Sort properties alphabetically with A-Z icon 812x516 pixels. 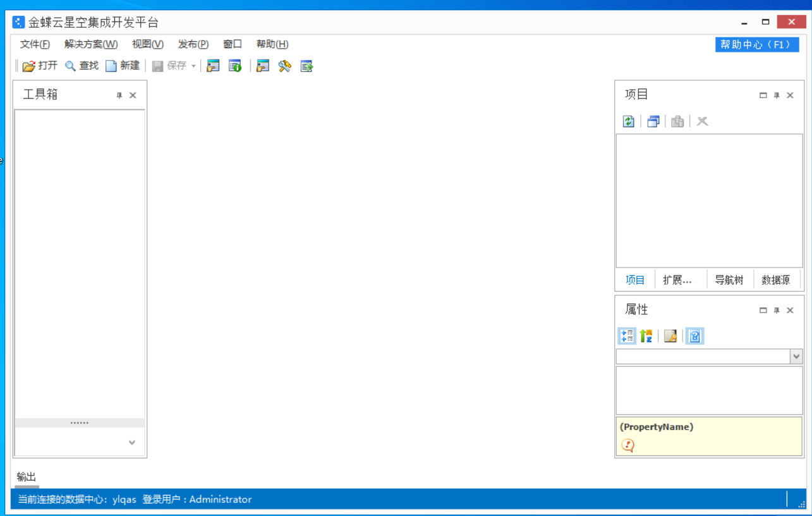646,336
